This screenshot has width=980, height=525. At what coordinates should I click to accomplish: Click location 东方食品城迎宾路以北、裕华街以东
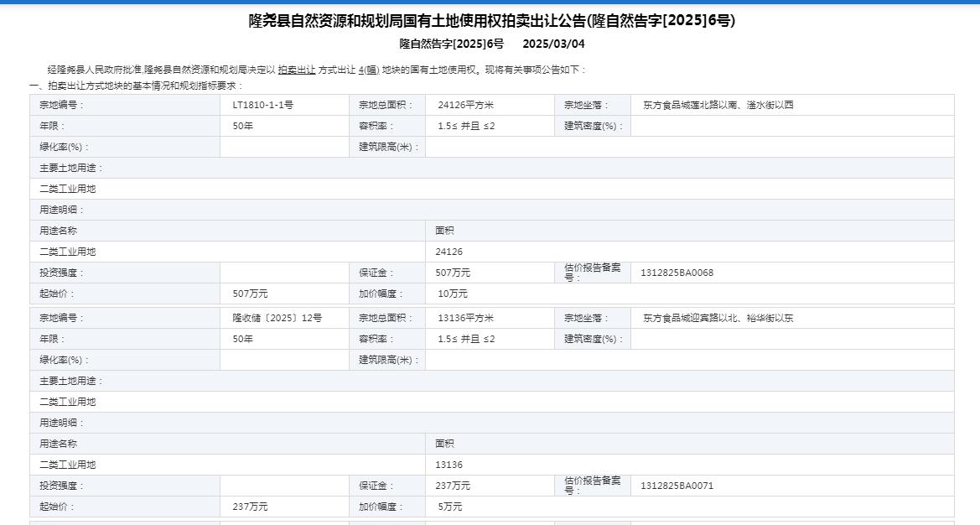pos(718,319)
